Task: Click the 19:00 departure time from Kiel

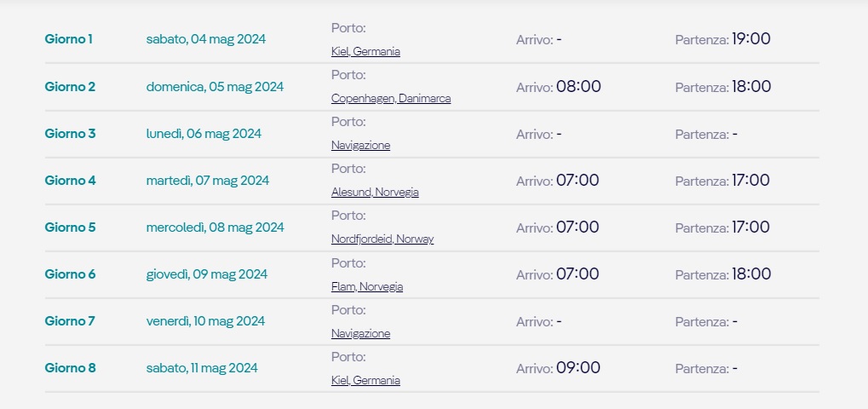Action: (750, 38)
